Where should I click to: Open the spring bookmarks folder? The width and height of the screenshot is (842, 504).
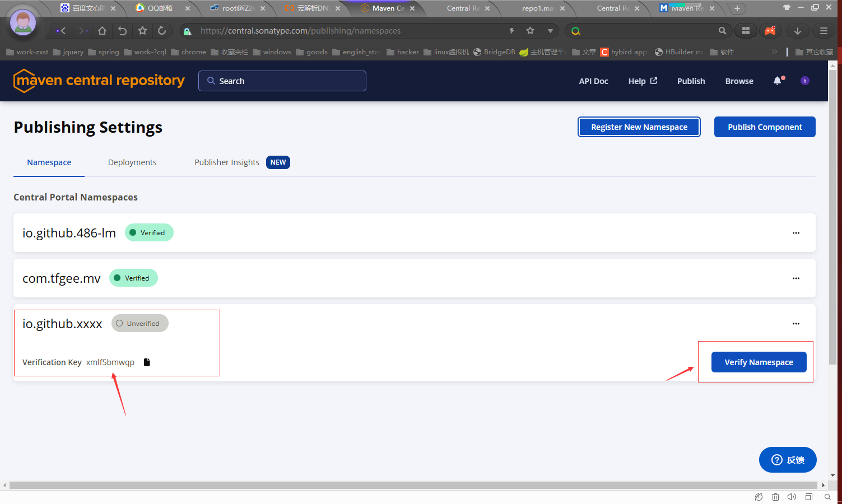click(103, 52)
